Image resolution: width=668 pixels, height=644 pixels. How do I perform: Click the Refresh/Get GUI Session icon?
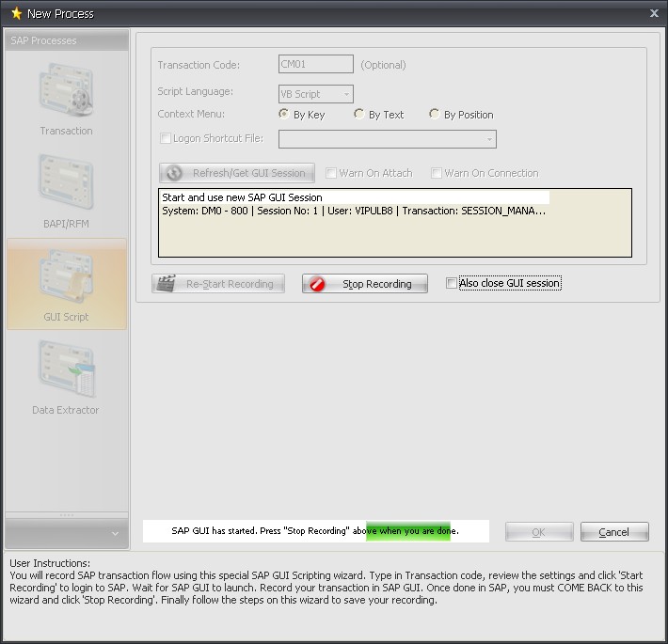coord(174,173)
